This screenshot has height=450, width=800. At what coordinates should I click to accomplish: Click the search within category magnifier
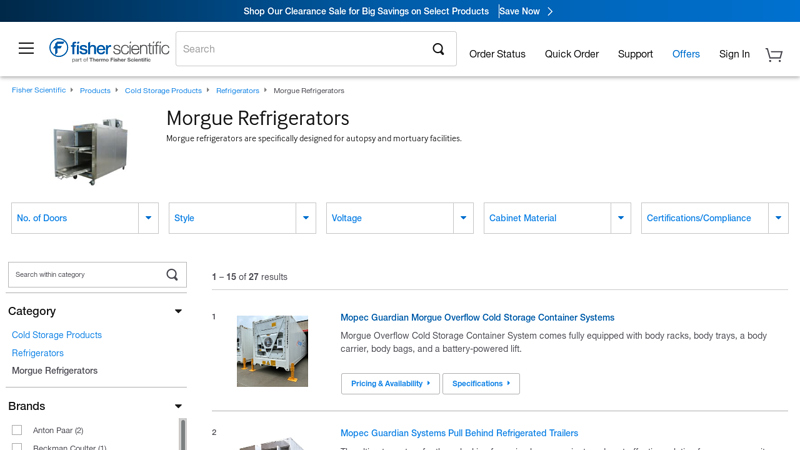[172, 274]
